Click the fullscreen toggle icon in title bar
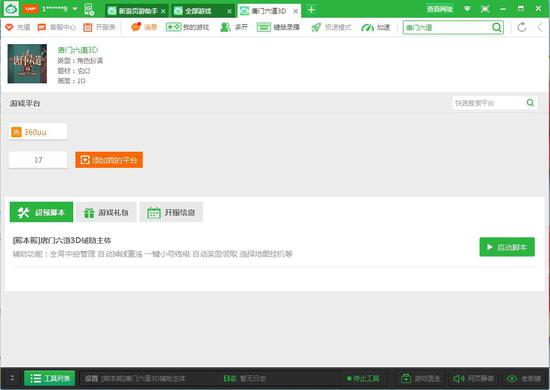 pyautogui.click(x=485, y=9)
